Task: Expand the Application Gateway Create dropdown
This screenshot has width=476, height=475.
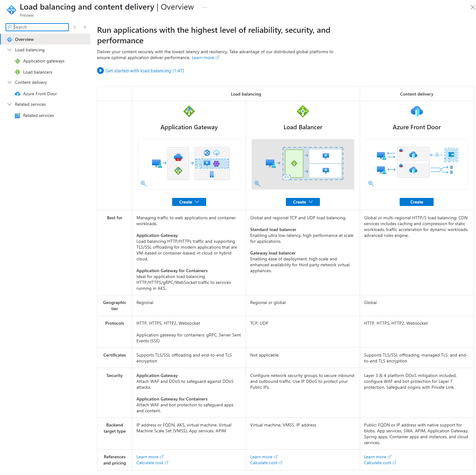Action: point(189,202)
